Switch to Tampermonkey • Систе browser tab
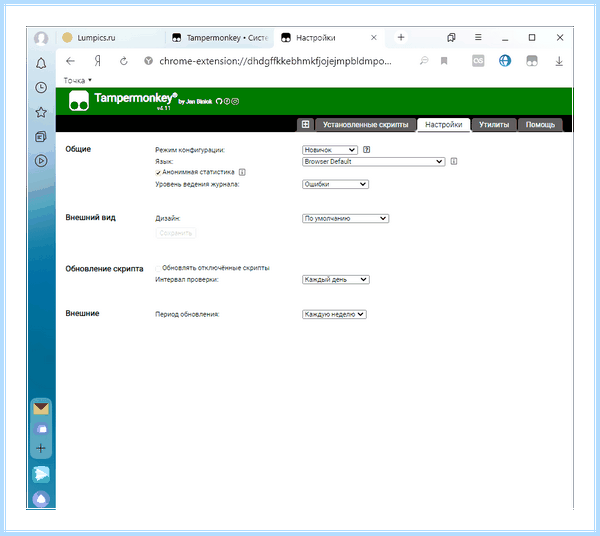This screenshot has height=536, width=600. pyautogui.click(x=220, y=37)
